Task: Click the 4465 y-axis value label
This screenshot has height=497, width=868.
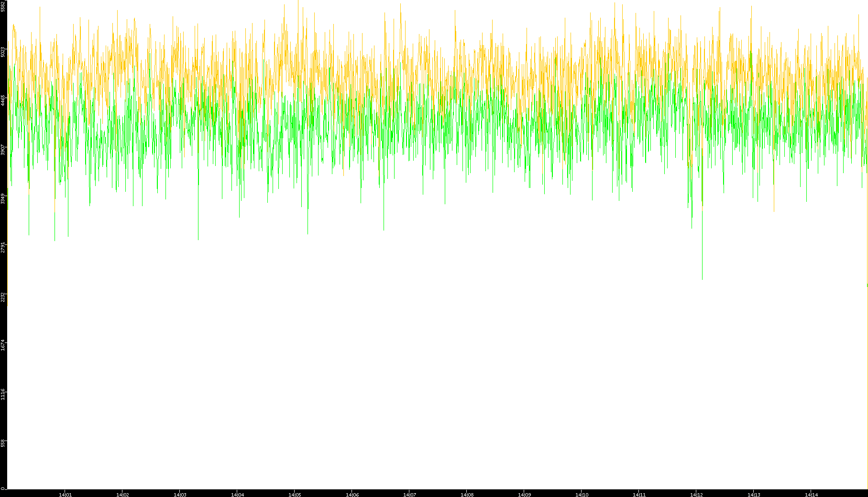Action: point(3,100)
